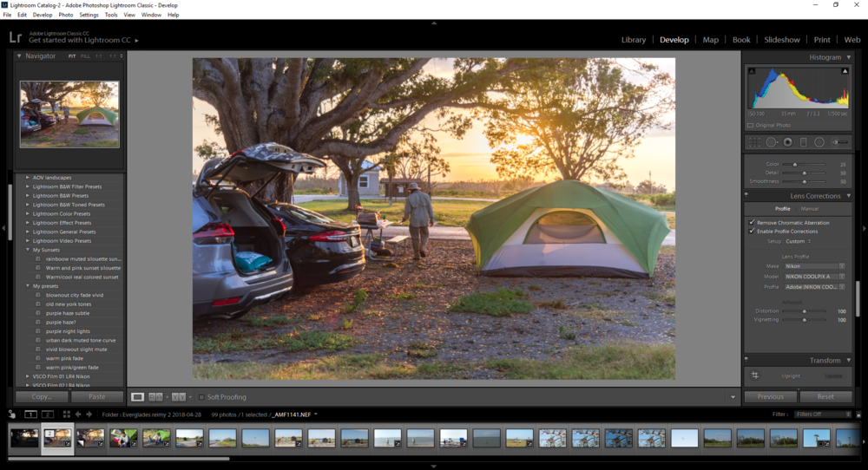This screenshot has width=868, height=470.
Task: Open the Filters Off dropdown
Action: click(x=824, y=415)
